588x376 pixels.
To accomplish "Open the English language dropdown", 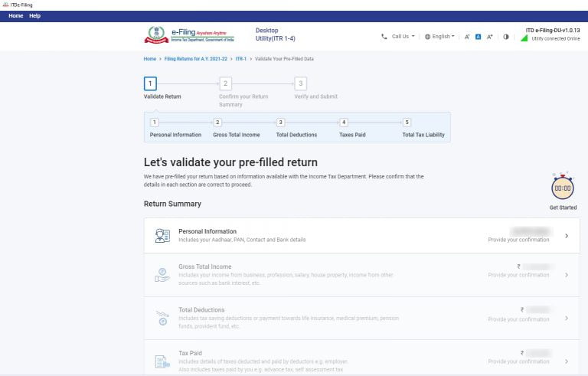I will pyautogui.click(x=439, y=36).
